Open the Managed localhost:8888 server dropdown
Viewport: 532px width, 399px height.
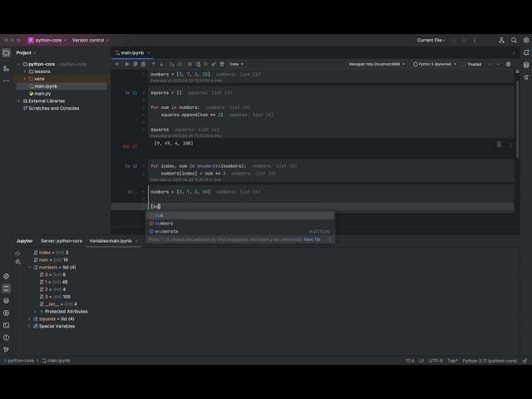(377, 64)
